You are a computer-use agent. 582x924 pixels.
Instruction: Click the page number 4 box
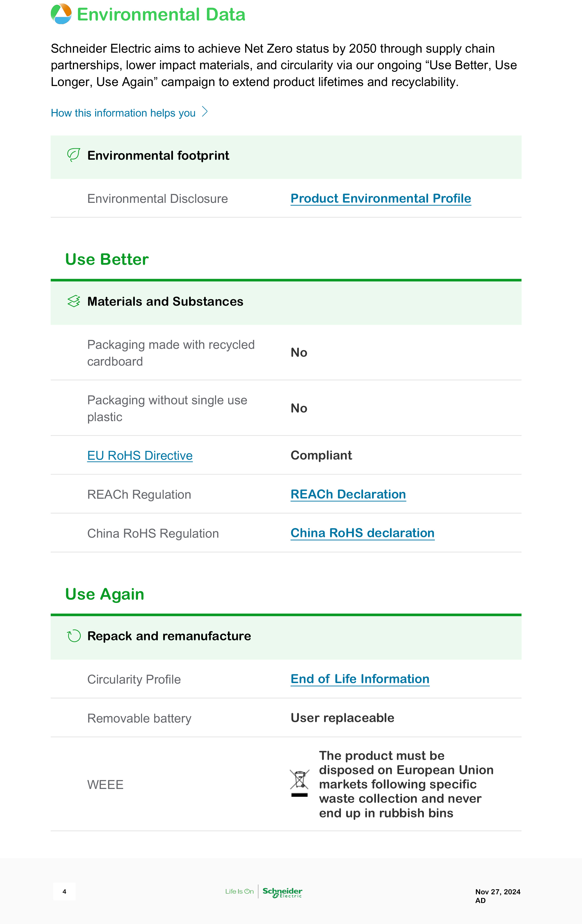click(64, 892)
